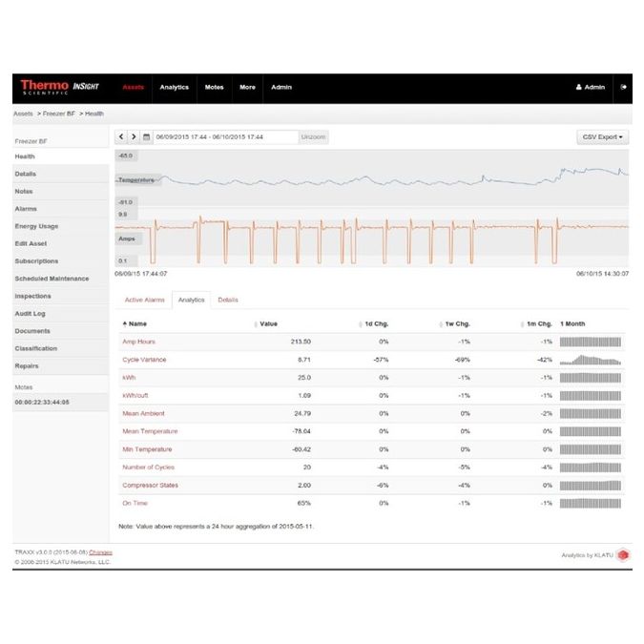
Task: Click the date range input field
Action: click(225, 137)
